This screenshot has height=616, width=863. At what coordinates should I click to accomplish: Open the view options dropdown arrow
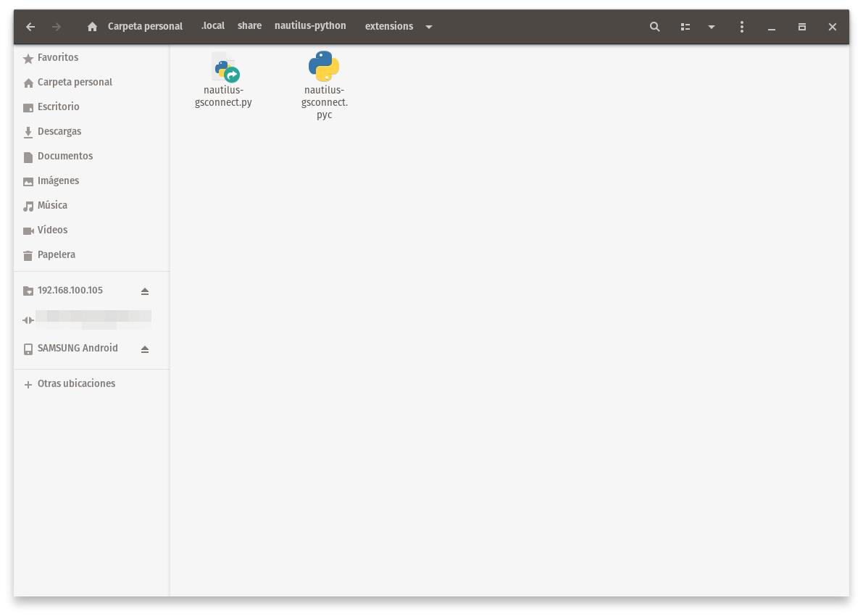pyautogui.click(x=712, y=26)
